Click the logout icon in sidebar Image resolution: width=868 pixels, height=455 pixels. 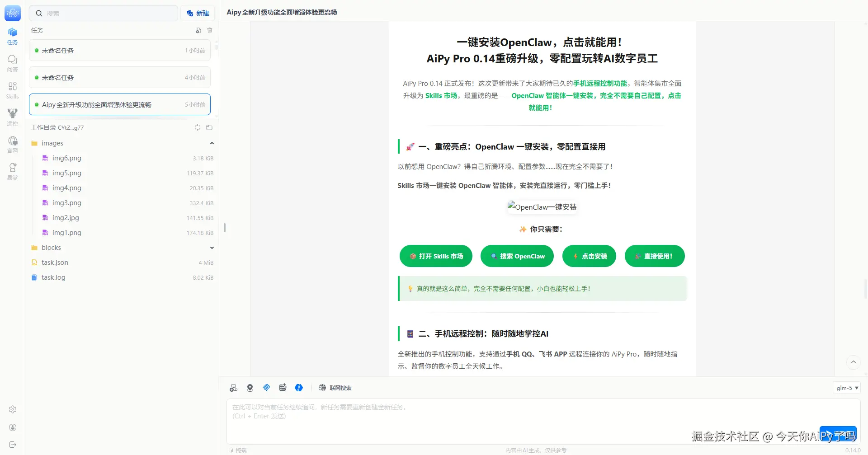(13, 445)
